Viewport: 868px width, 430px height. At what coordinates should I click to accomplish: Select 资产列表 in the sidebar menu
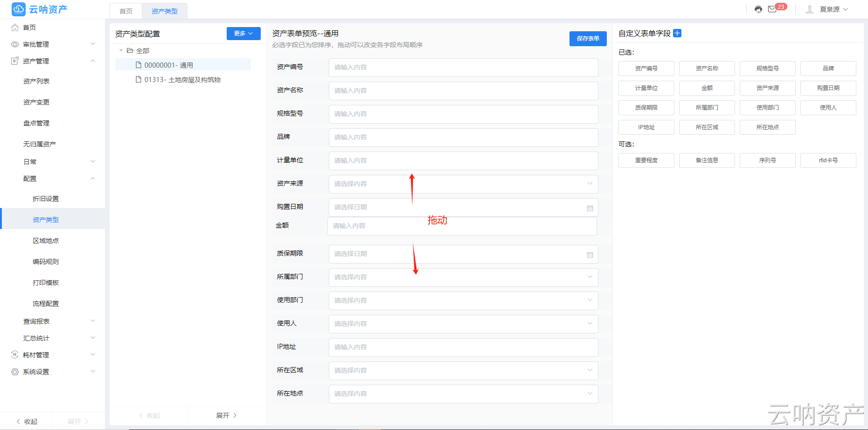(x=36, y=80)
